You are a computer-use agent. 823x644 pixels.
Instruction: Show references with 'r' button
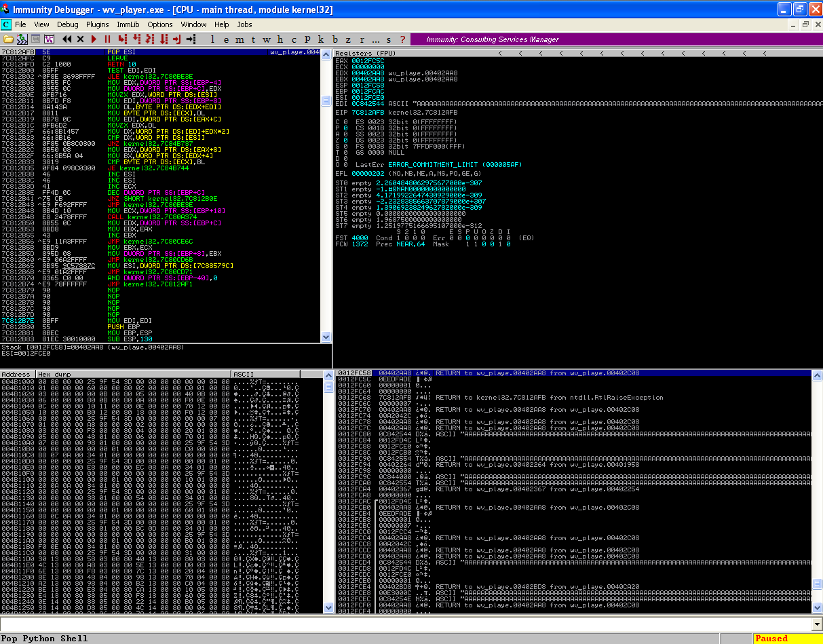coord(362,39)
